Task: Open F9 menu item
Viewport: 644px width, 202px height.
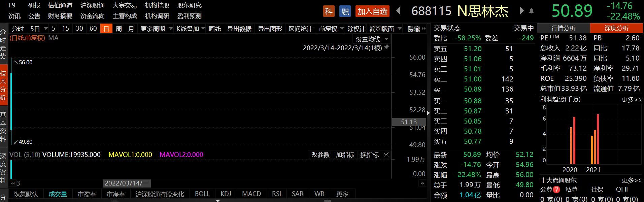Action: coord(12,5)
